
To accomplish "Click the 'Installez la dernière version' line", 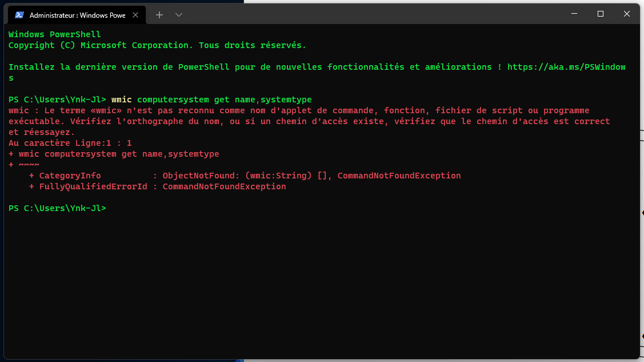I will click(x=317, y=67).
